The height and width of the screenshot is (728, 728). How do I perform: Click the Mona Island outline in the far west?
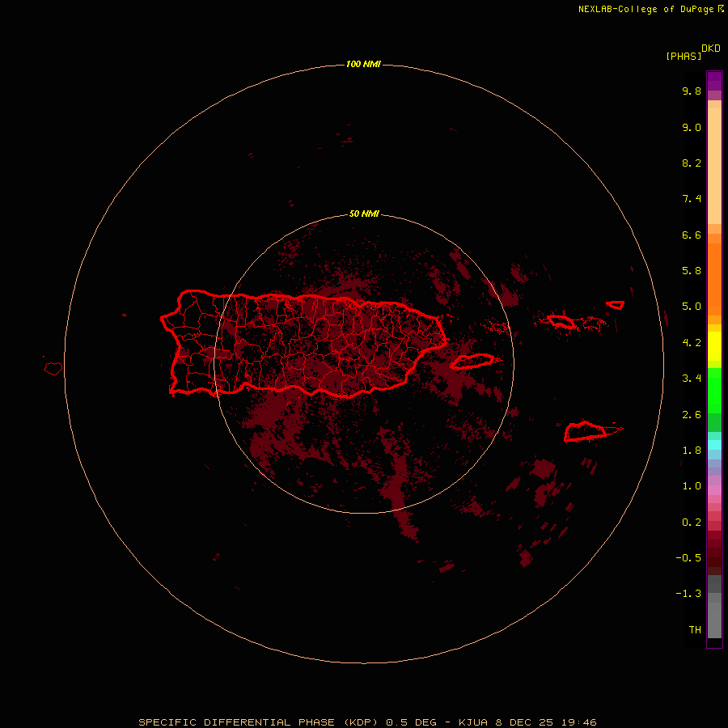pos(53,369)
